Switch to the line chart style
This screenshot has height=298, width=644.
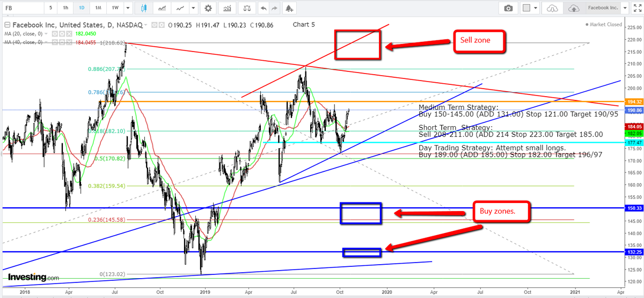(181, 8)
